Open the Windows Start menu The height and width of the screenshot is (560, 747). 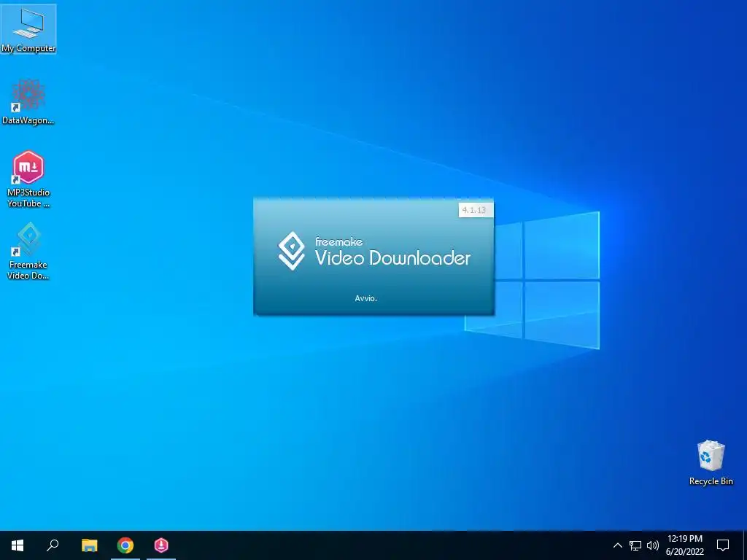click(18, 545)
